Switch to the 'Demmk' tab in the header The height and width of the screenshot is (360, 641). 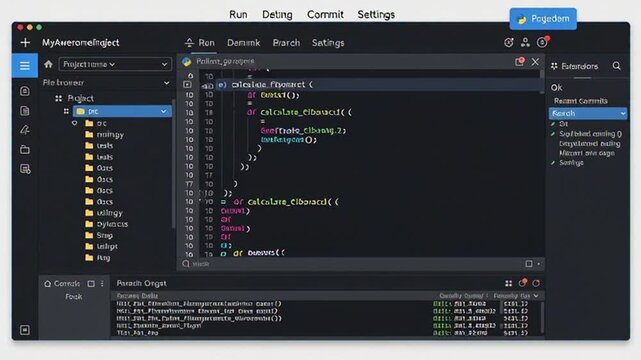pyautogui.click(x=244, y=42)
